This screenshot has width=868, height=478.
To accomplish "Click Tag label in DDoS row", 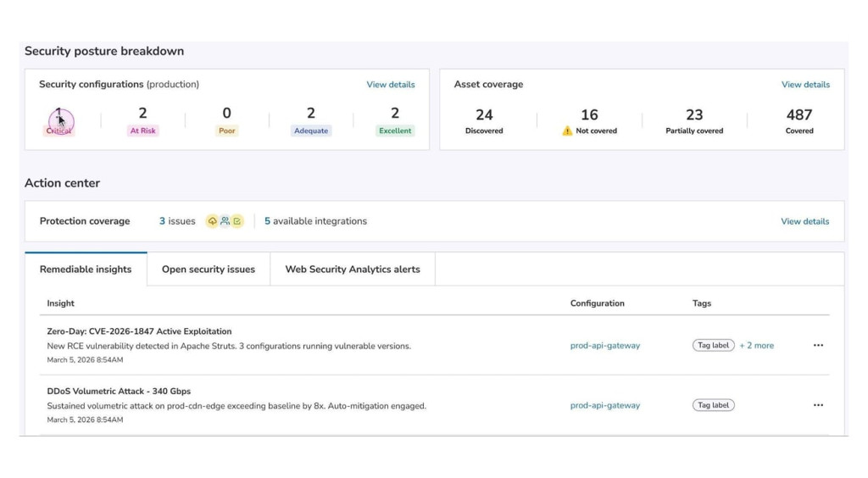I will point(714,405).
